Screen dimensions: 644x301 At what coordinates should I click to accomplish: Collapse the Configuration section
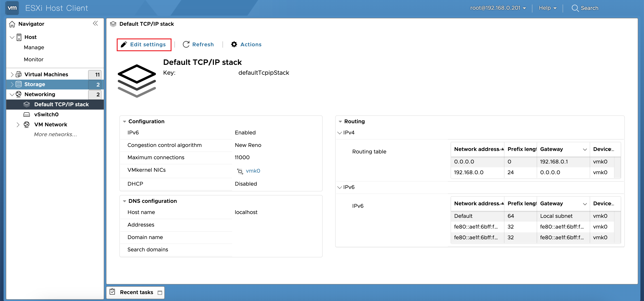tap(125, 121)
